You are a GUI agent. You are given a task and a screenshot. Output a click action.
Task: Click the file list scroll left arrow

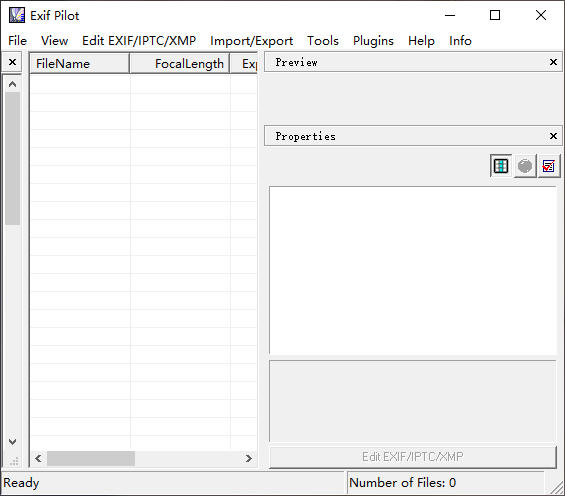click(x=38, y=458)
